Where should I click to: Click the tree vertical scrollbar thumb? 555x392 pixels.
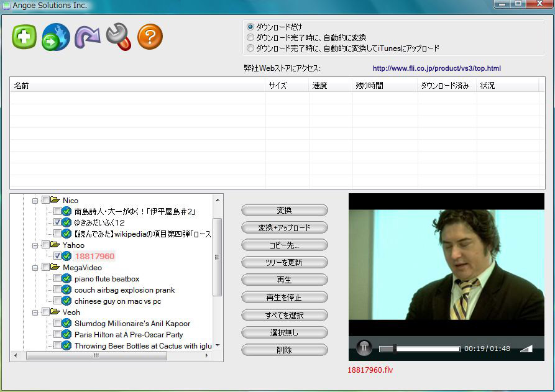tap(217, 257)
